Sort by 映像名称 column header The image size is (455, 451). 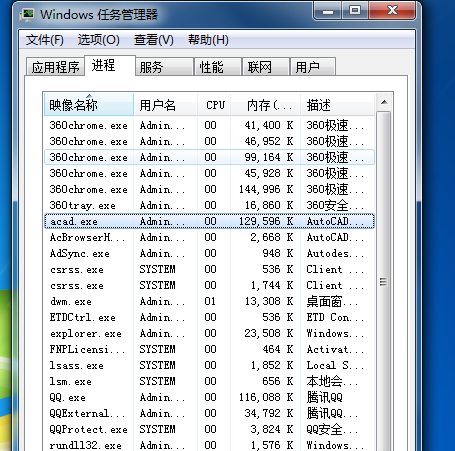[89, 105]
